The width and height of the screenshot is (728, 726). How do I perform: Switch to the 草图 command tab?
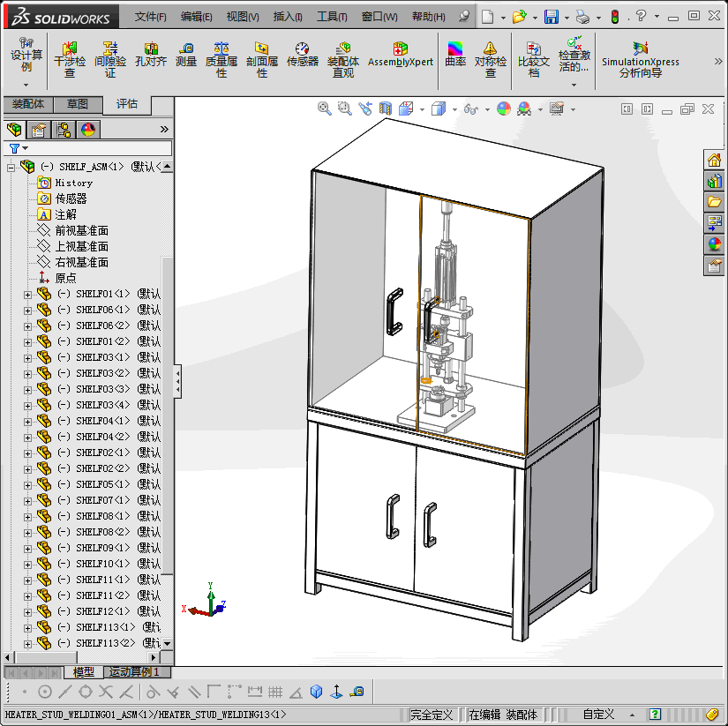click(x=78, y=104)
